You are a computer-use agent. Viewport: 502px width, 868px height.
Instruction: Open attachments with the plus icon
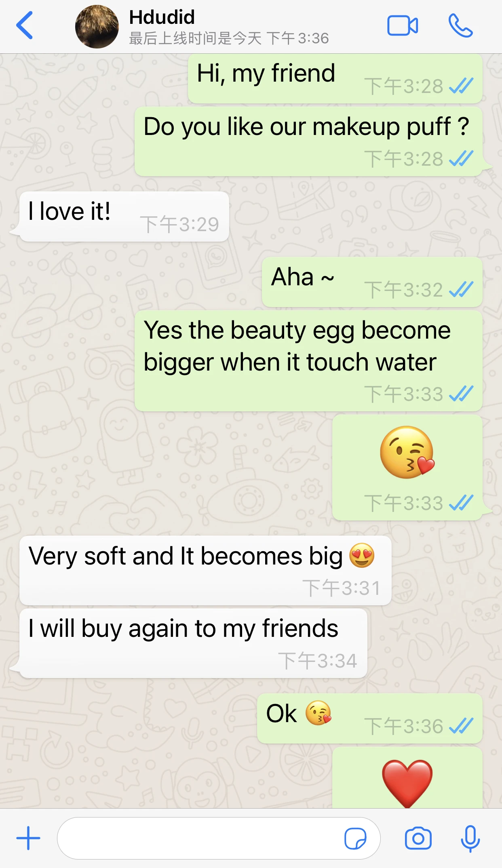[x=28, y=838]
